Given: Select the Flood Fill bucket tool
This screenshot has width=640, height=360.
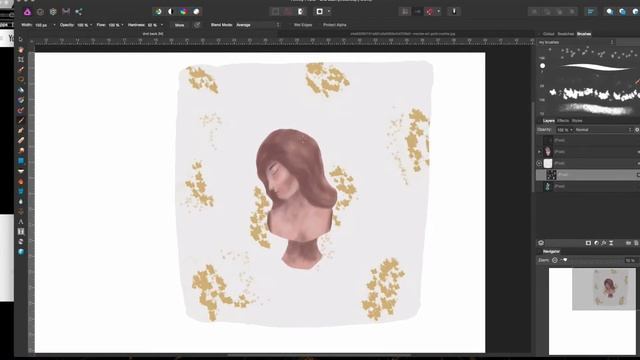Looking at the screenshot, I should point(21,90).
